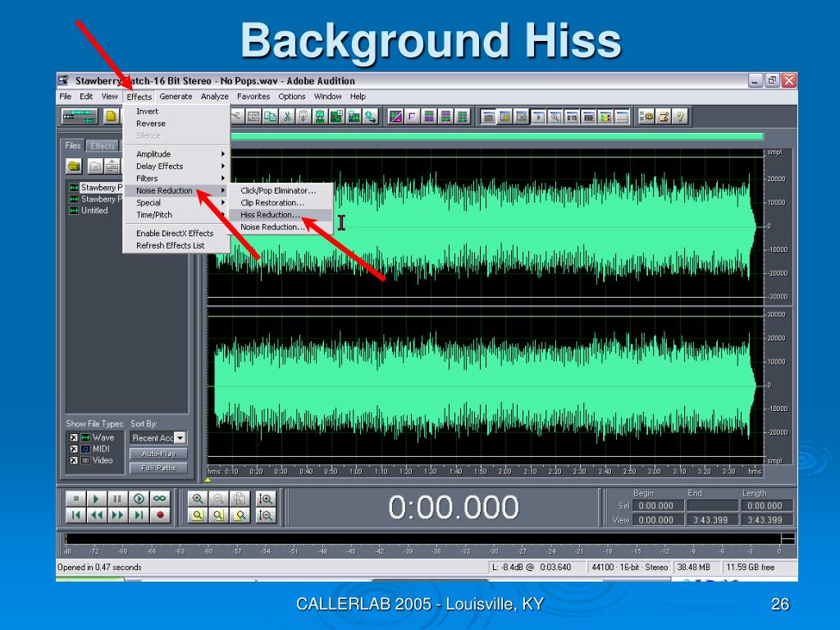The image size is (840, 630).
Task: Click Refresh Effects List menu item
Action: point(176,245)
